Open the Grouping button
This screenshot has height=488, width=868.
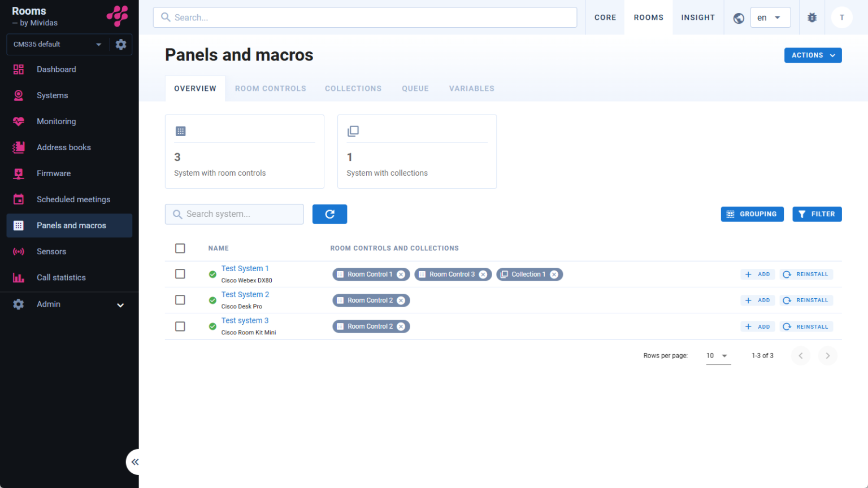click(x=752, y=214)
